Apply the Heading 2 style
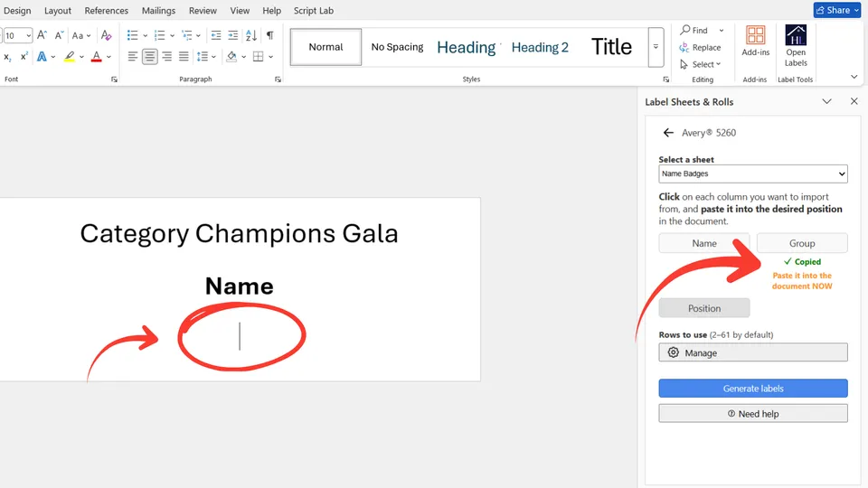Viewport: 868px width, 488px height. click(540, 47)
